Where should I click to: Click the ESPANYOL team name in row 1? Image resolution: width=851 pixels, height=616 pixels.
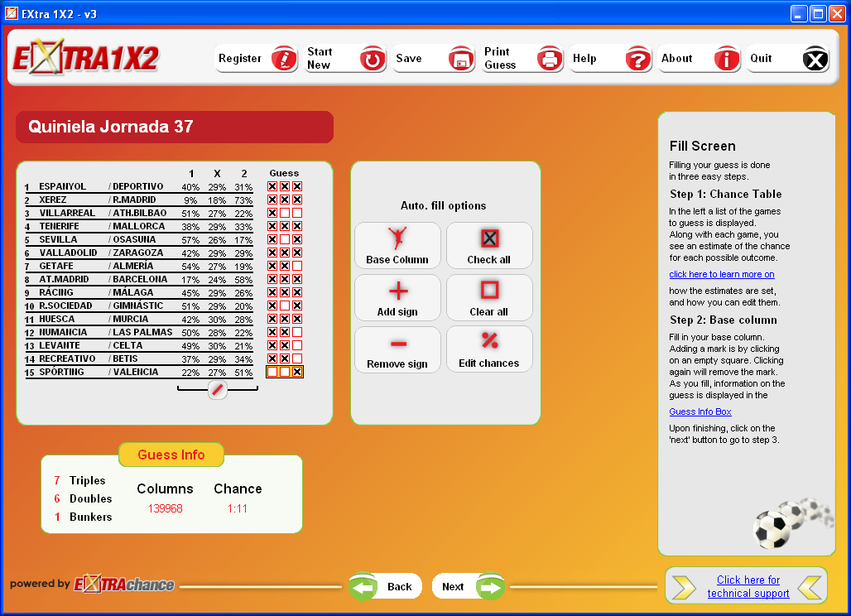(62, 186)
